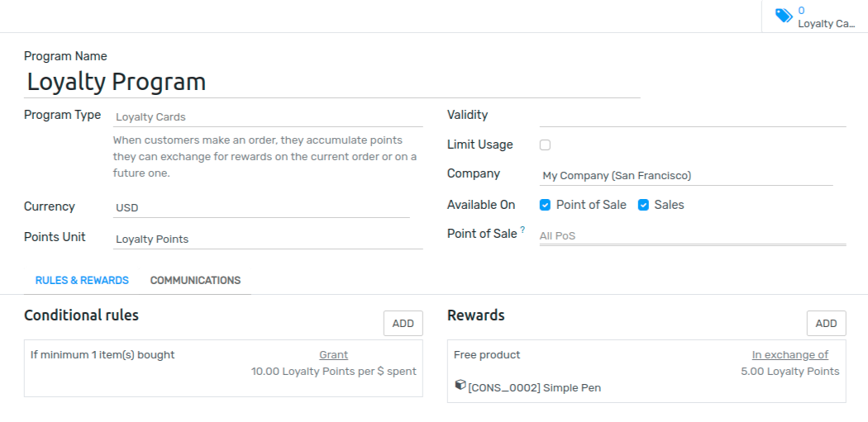Image resolution: width=868 pixels, height=422 pixels.
Task: Open the Free product reward card
Action: coord(646,371)
